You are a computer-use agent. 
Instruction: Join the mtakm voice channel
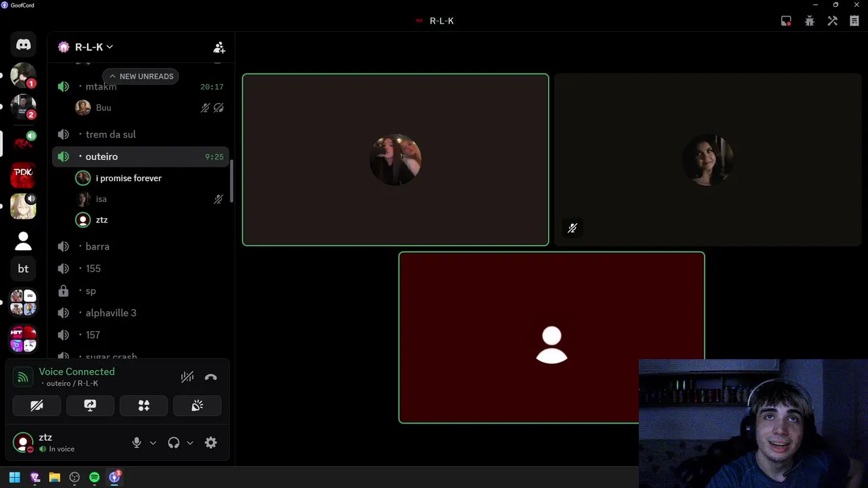point(140,87)
